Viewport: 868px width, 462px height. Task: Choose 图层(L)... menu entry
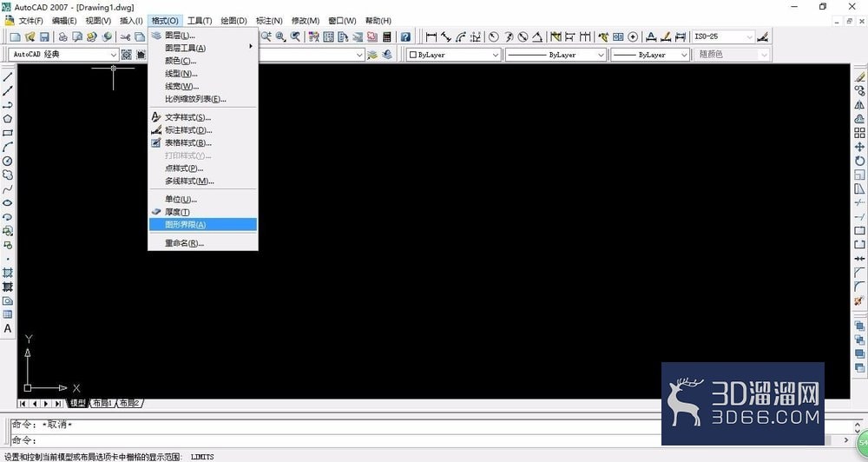pos(202,35)
